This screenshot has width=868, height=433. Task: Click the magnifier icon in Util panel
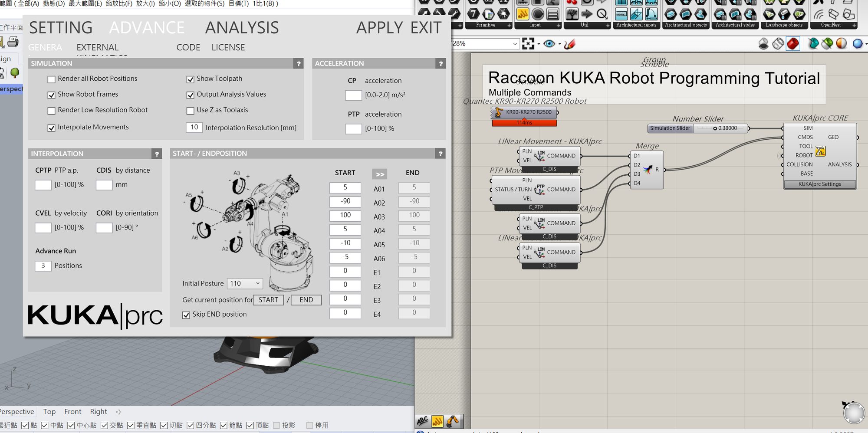click(602, 14)
